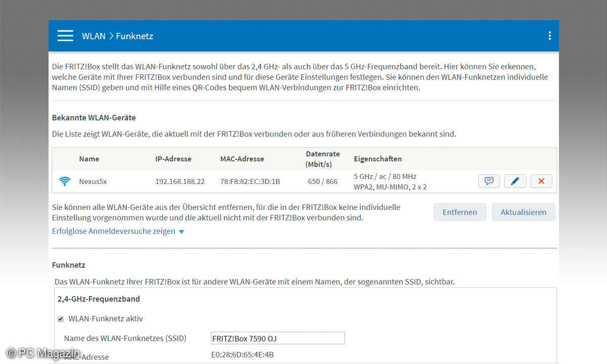Select Funknetz in the breadcrumb
Viewport: 607px width, 364px height.
point(135,36)
